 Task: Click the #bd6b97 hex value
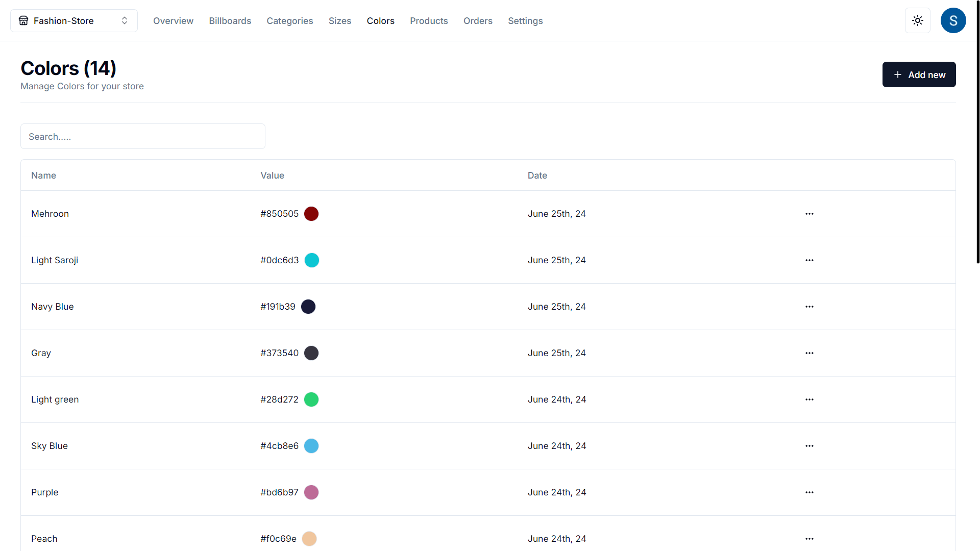pos(280,492)
